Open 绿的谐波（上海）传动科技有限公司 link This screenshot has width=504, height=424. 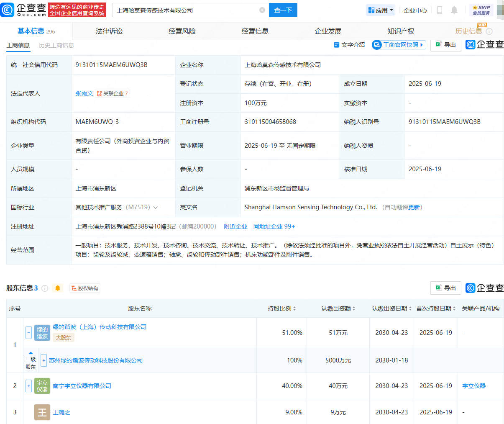tap(100, 327)
